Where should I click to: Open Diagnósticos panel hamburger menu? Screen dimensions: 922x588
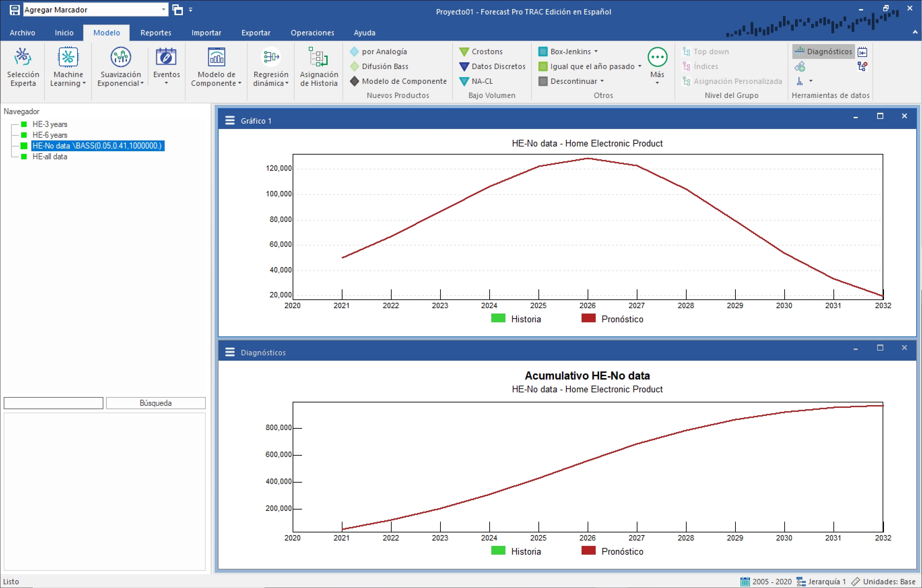point(230,352)
